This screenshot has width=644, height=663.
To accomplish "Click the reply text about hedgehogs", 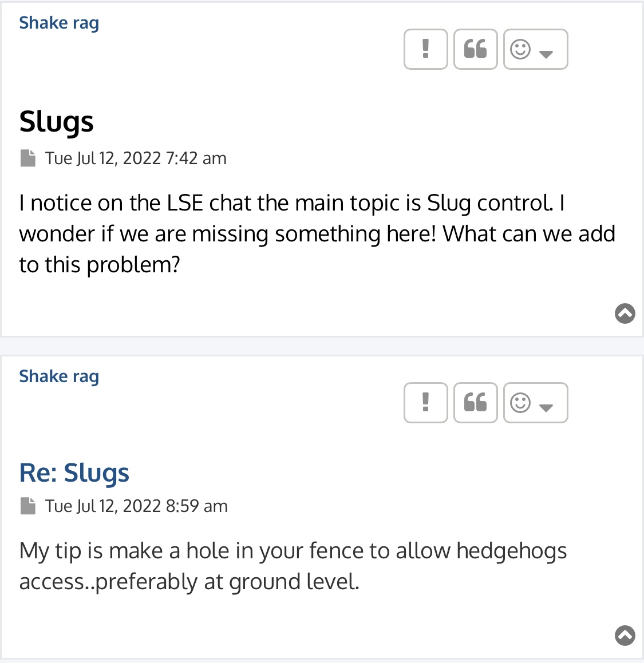I will (293, 566).
